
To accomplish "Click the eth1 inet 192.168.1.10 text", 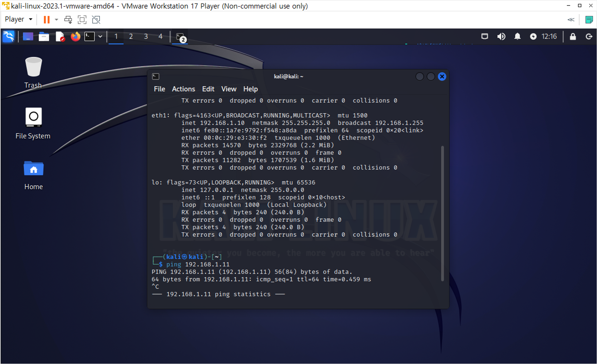I will (213, 123).
